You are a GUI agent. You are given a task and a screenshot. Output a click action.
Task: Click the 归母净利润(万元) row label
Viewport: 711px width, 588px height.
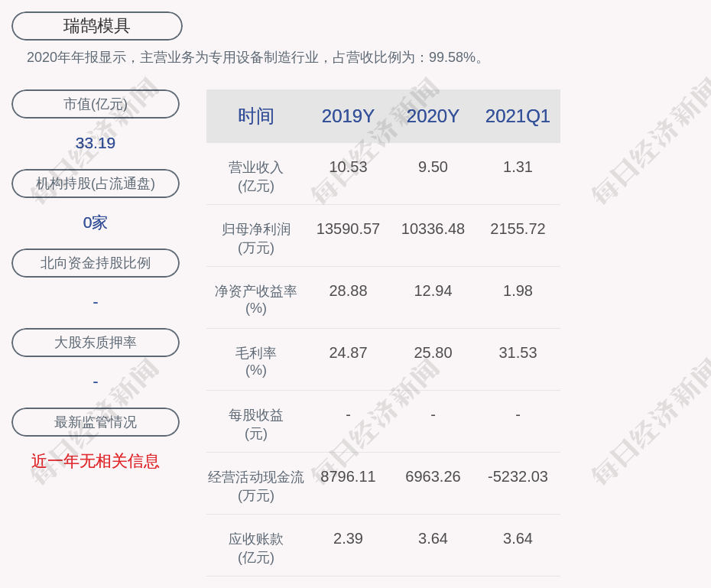pos(256,238)
